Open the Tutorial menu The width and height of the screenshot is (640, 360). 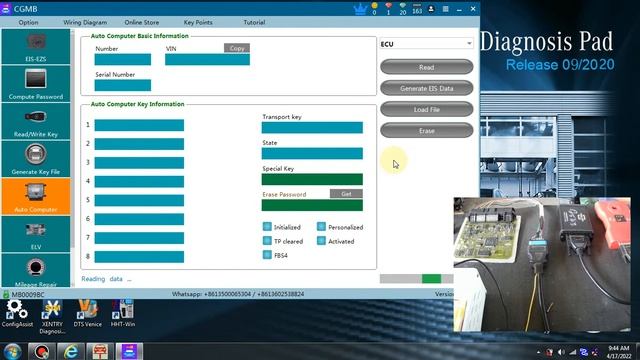(x=254, y=22)
